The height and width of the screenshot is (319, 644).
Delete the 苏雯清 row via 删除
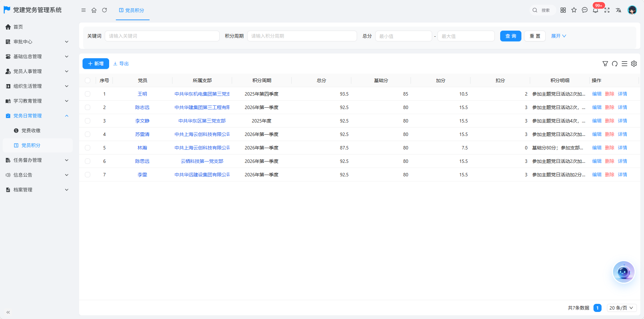[x=610, y=134]
